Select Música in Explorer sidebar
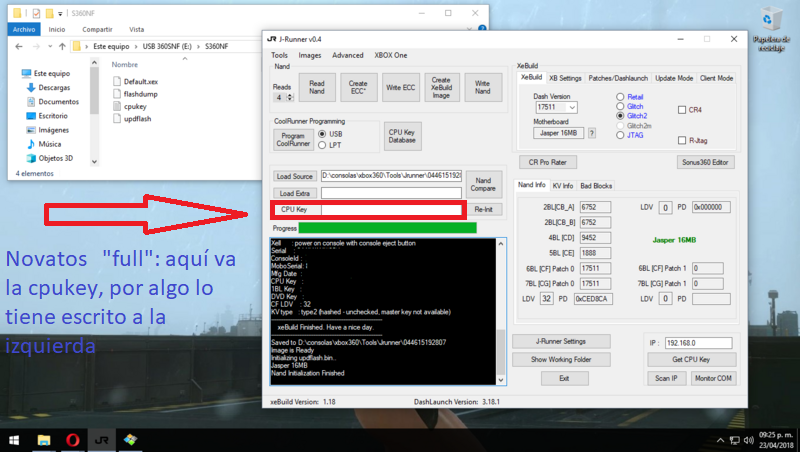The width and height of the screenshot is (800, 452). (49, 144)
